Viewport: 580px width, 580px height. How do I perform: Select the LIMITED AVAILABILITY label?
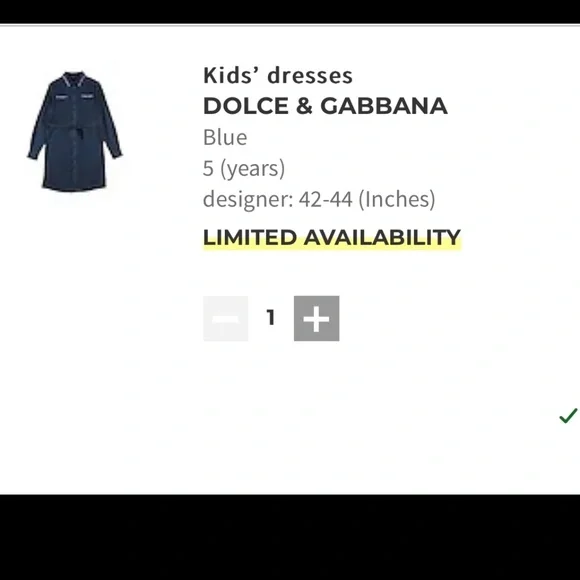[332, 237]
